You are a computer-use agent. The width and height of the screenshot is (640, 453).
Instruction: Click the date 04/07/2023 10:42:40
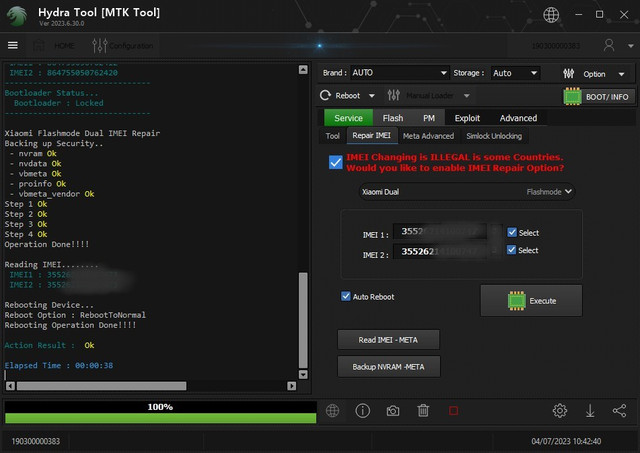coord(566,441)
